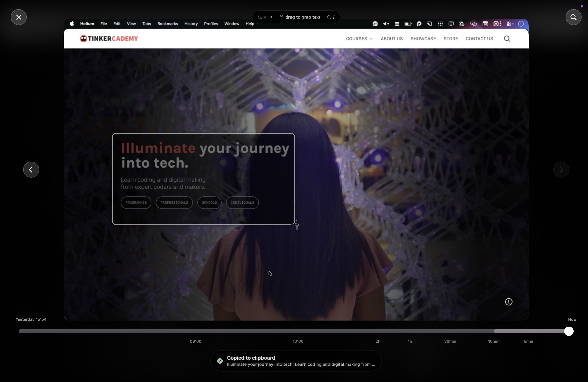The height and width of the screenshot is (382, 588).
Task: Click the battery status icon
Action: [408, 24]
